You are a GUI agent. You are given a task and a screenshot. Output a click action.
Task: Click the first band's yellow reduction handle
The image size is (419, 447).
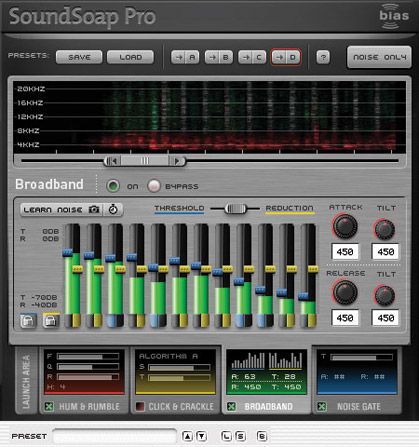pyautogui.click(x=78, y=269)
